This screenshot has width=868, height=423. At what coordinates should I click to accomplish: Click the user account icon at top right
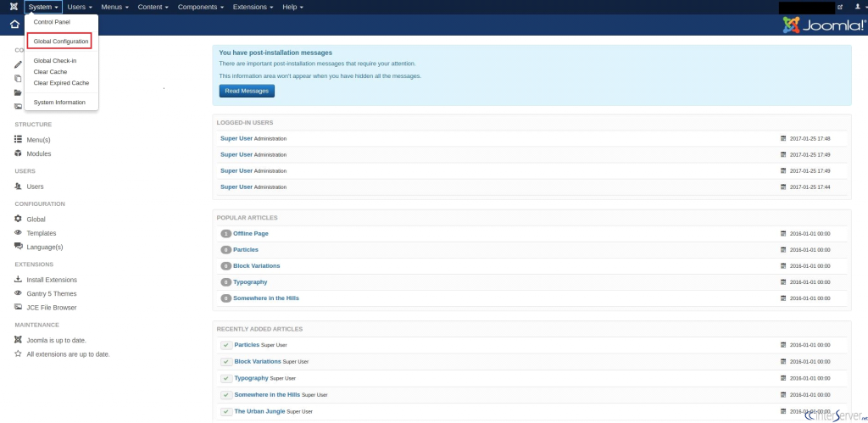click(x=858, y=7)
